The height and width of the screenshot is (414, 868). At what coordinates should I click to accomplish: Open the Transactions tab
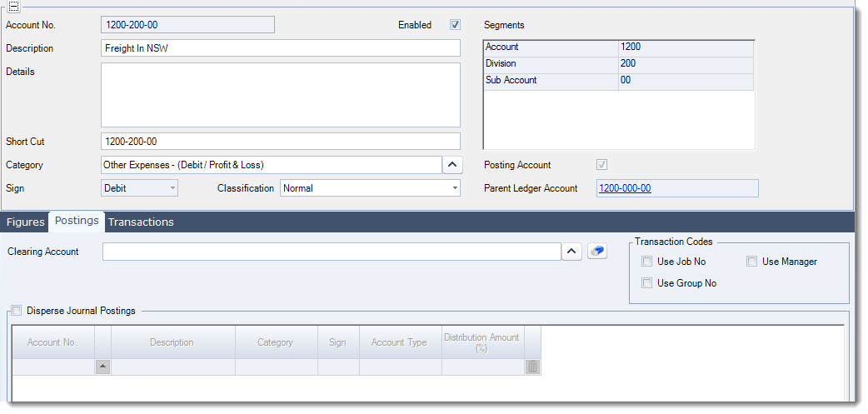[x=141, y=222]
